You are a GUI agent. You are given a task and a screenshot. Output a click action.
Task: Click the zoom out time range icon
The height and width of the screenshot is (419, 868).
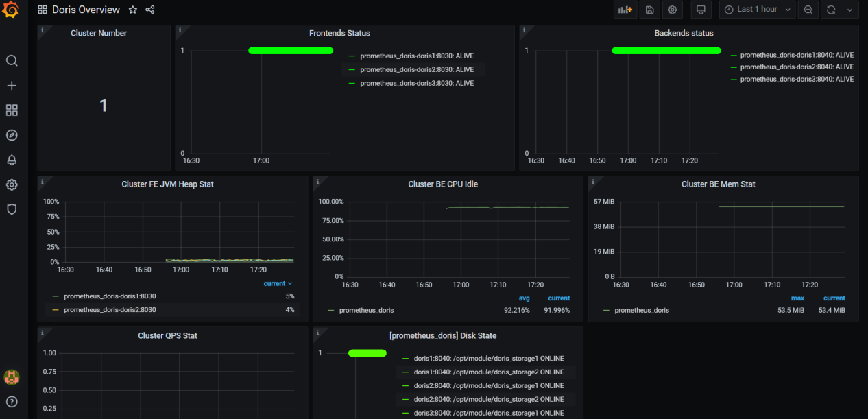(x=808, y=10)
